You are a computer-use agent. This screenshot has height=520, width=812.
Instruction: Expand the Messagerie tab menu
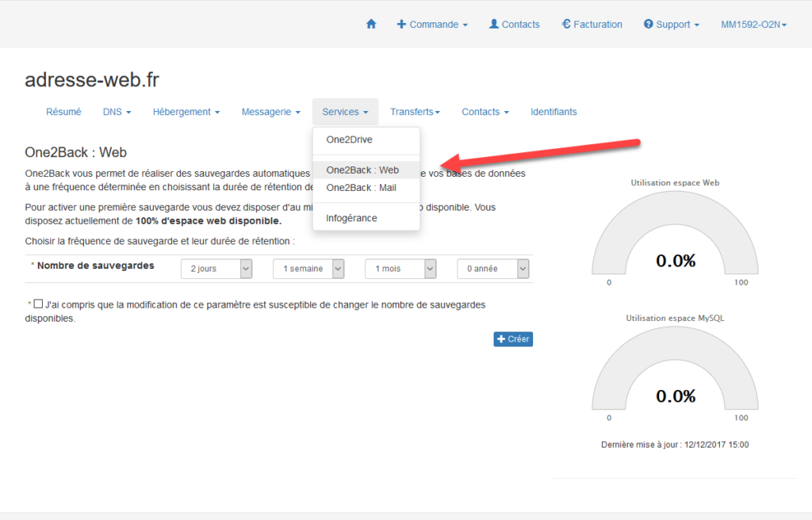click(271, 112)
